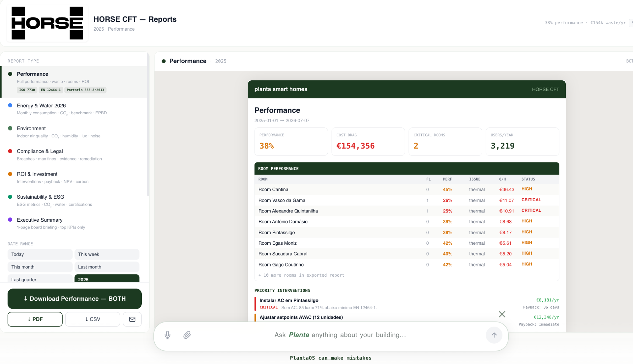Choose This month date range
The image size is (633, 364).
click(40, 267)
